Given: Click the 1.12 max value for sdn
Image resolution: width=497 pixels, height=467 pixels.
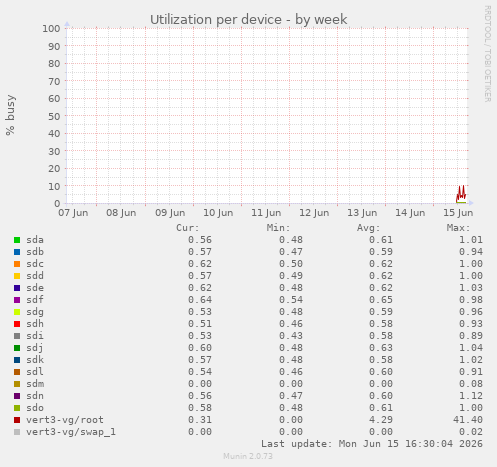Looking at the screenshot, I should pyautogui.click(x=471, y=396).
